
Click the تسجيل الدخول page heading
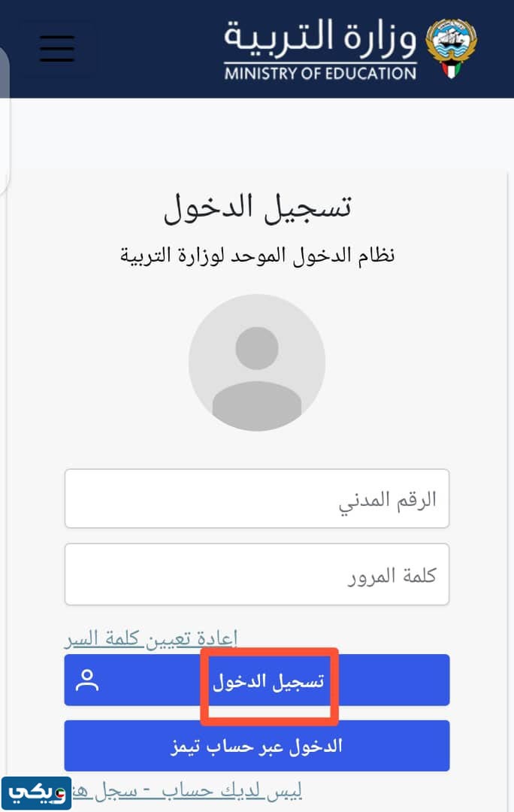(x=257, y=207)
